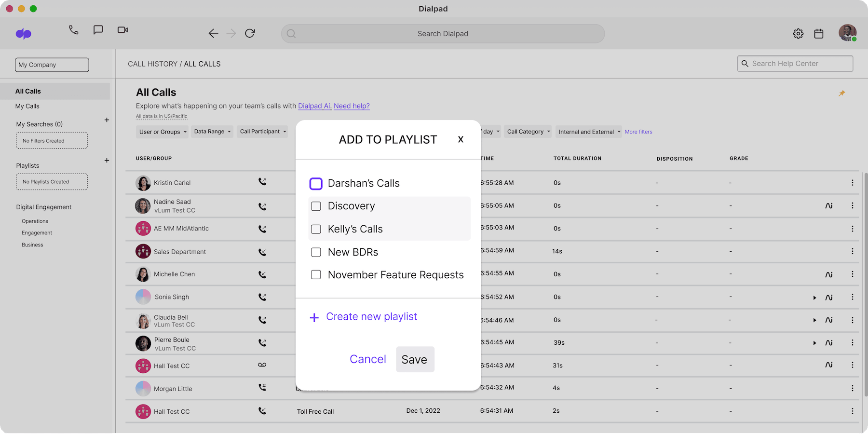868x434 pixels.
Task: Click the voicemail icon on Hall Test CC's row
Action: (x=262, y=365)
